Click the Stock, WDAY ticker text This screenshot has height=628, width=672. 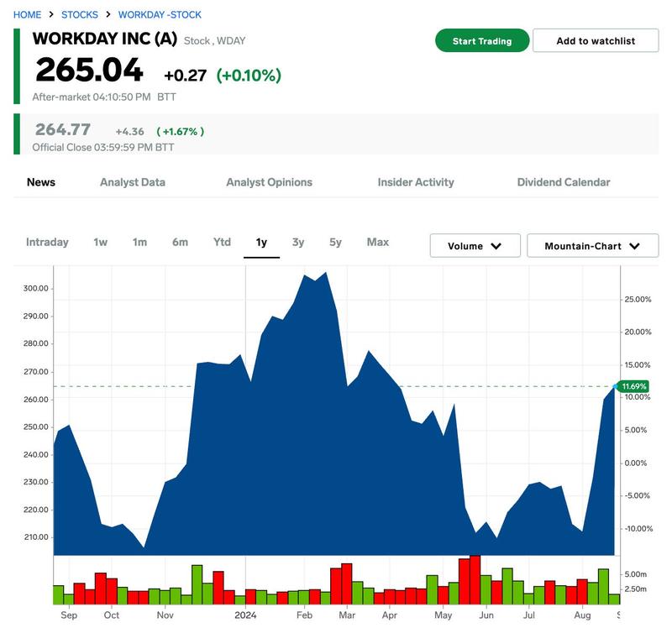215,40
